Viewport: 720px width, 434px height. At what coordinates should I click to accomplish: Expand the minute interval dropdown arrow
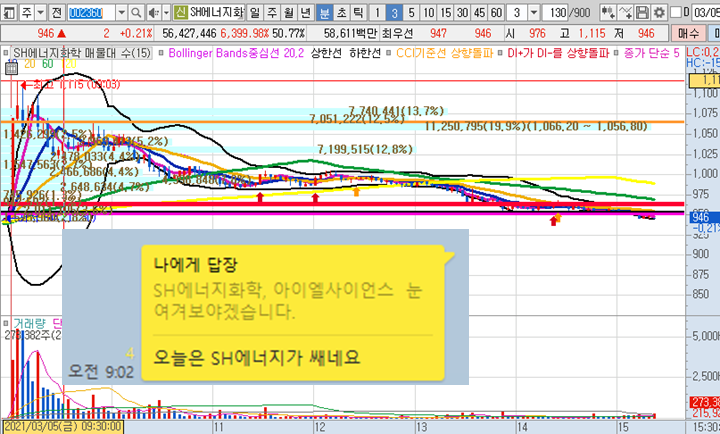(x=534, y=12)
